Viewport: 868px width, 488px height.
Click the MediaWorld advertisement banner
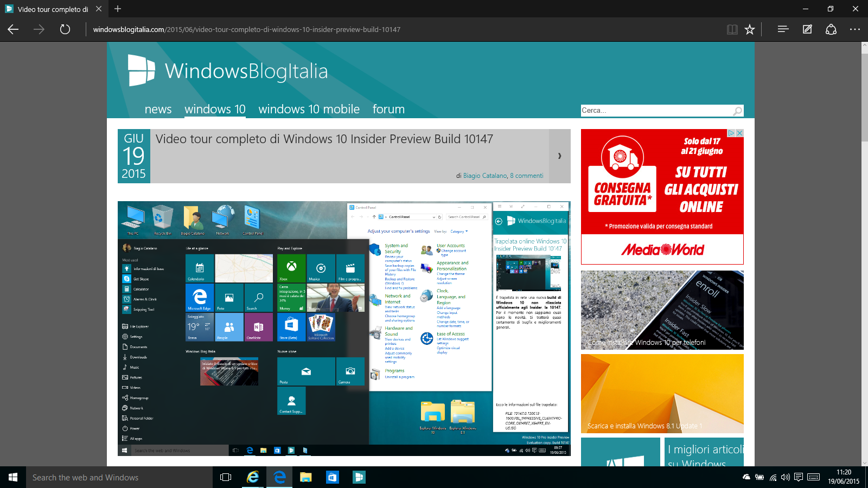(x=662, y=196)
